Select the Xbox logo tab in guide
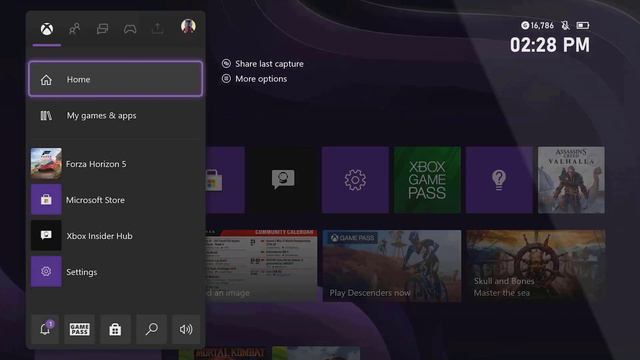Image resolution: width=640 pixels, height=360 pixels. click(47, 29)
